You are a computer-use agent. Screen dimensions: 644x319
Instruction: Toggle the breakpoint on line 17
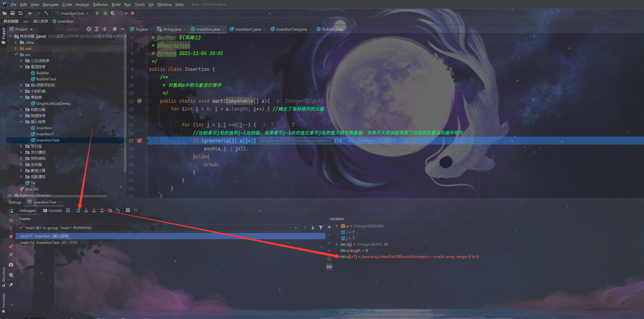point(139,141)
